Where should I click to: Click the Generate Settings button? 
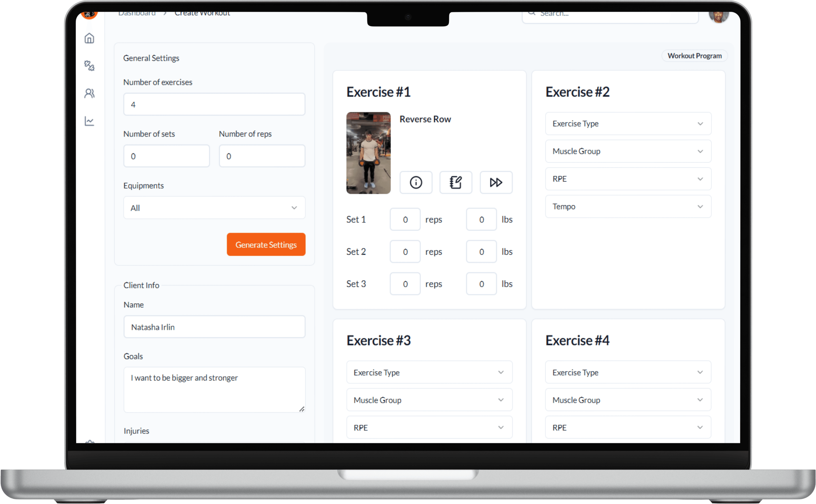click(x=266, y=244)
